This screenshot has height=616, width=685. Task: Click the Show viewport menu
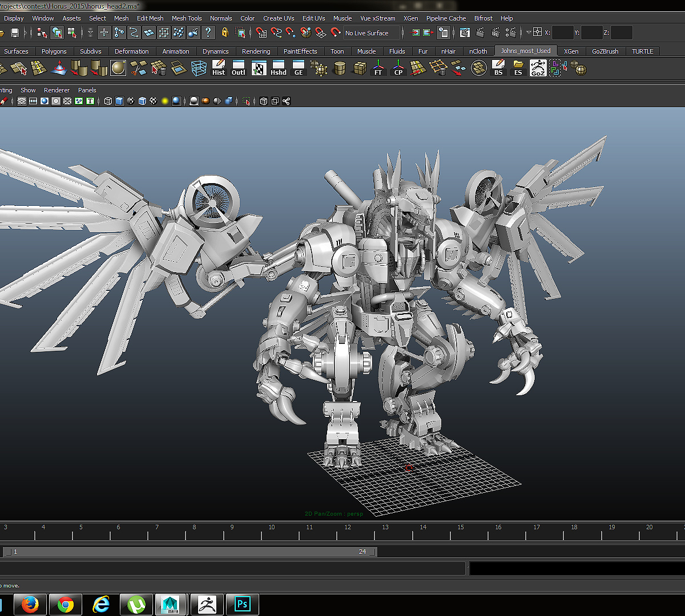point(28,90)
